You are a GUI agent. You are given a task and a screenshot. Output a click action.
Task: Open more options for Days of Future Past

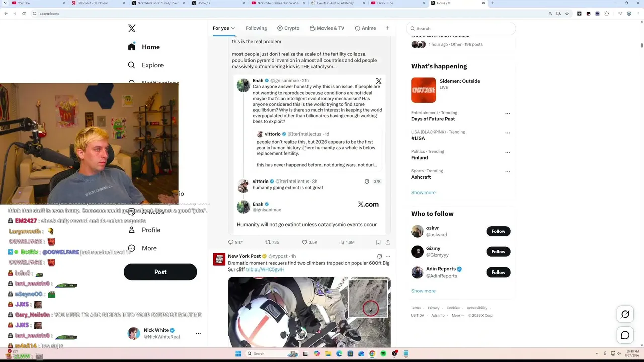(x=507, y=113)
